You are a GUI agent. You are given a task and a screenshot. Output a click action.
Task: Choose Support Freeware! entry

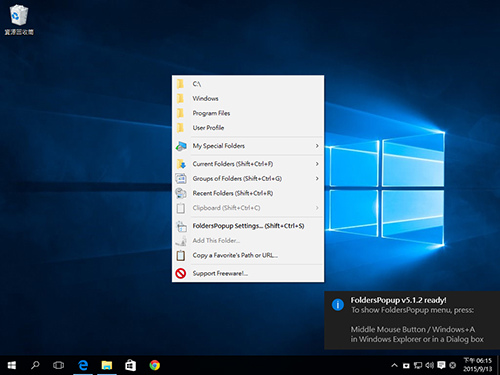(x=248, y=273)
